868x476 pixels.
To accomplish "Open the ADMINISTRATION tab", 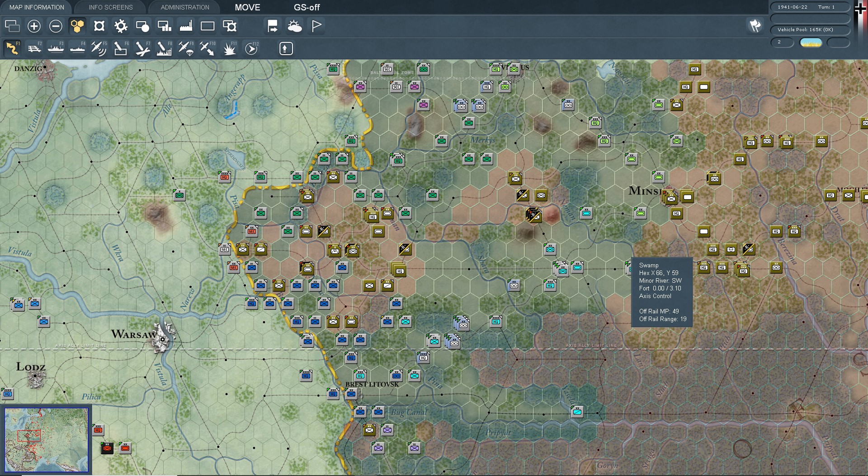I will [x=185, y=7].
